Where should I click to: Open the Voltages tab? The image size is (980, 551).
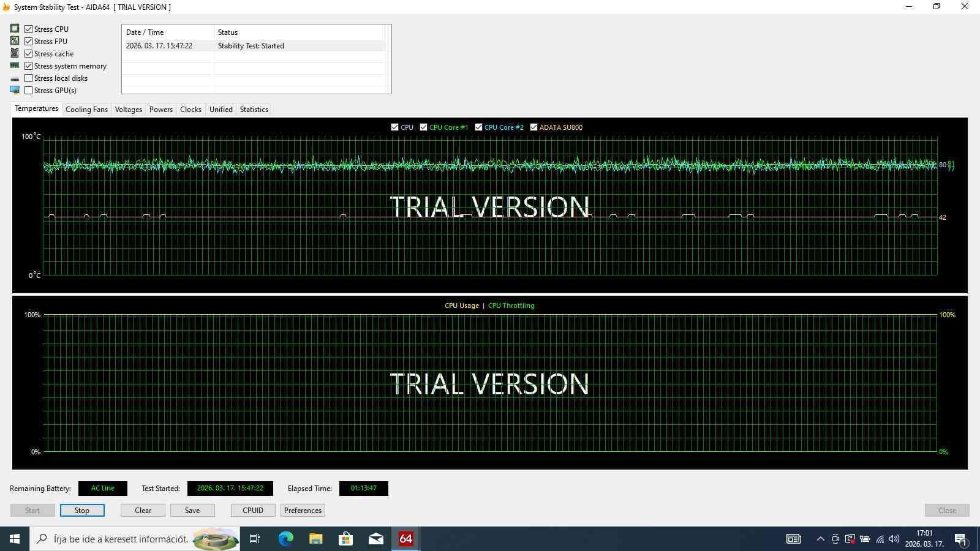pos(128,110)
